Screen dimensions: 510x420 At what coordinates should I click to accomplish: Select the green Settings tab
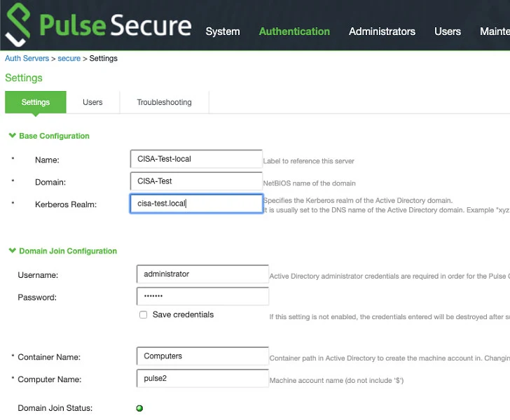coord(36,102)
